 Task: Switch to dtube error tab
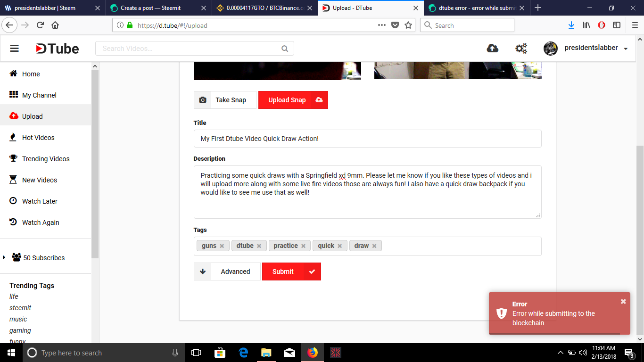(x=476, y=8)
